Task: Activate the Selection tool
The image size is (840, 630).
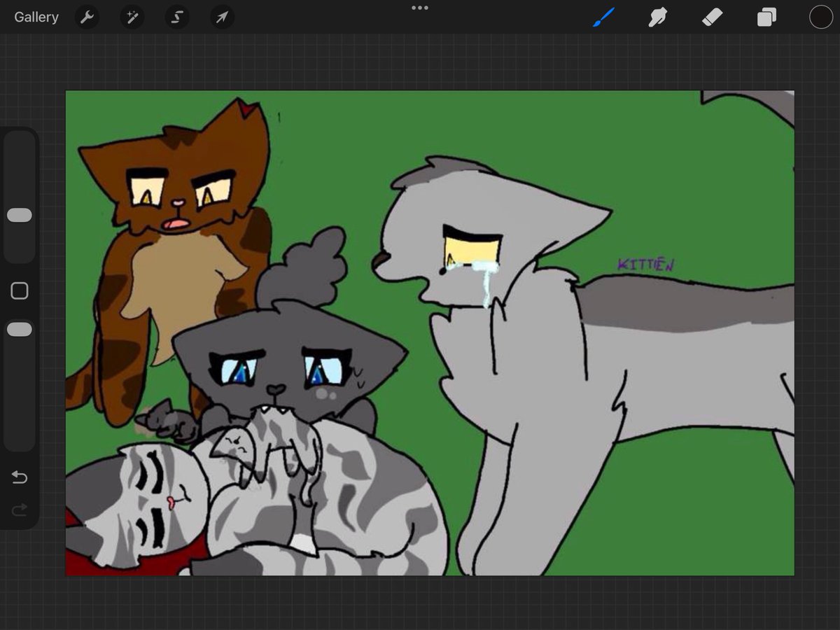Action: point(177,17)
